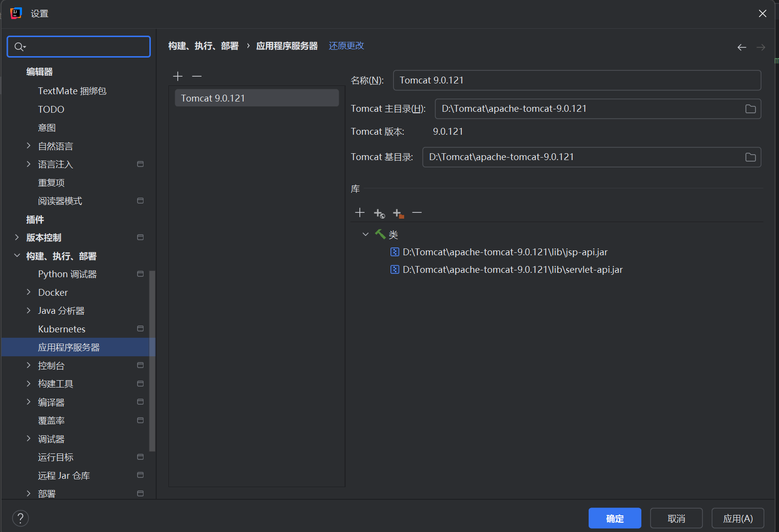Expand the 版本控制 section

coord(17,237)
